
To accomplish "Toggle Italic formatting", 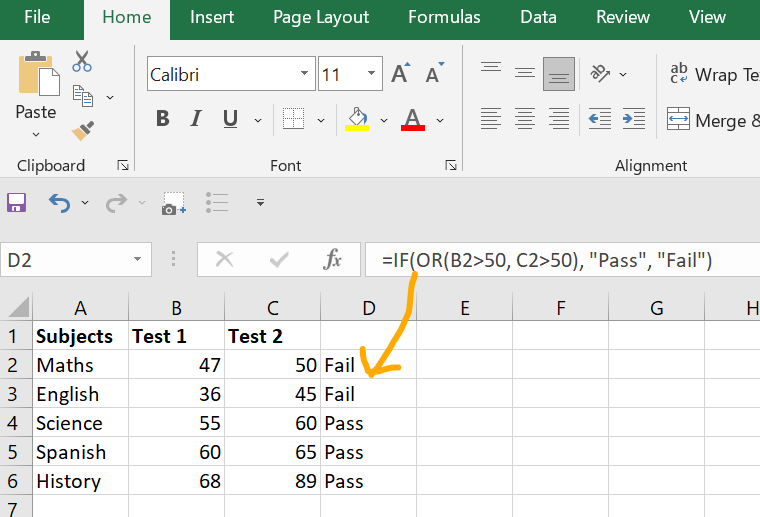I will click(x=196, y=119).
